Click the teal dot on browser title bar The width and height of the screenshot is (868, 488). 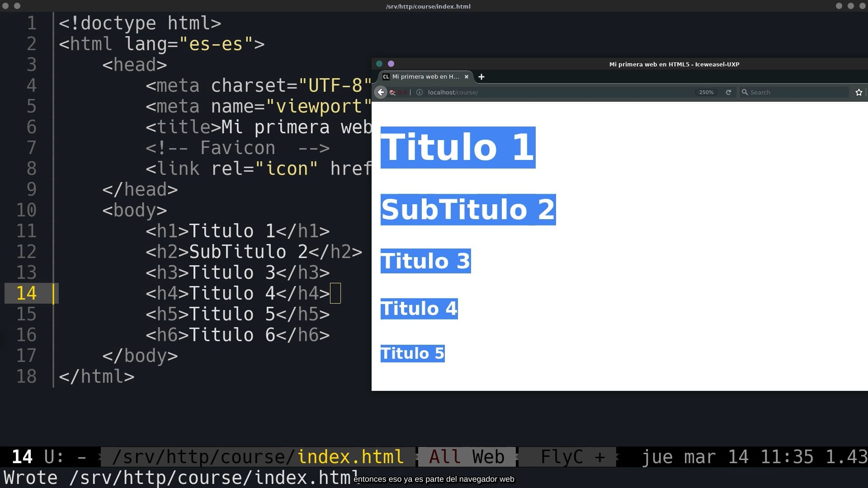pyautogui.click(x=379, y=64)
